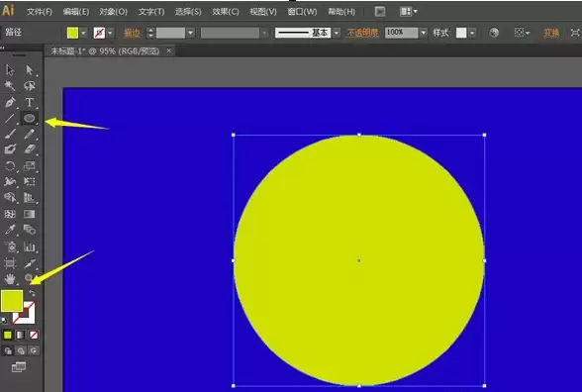Choose the Ellipse tool

(30, 118)
